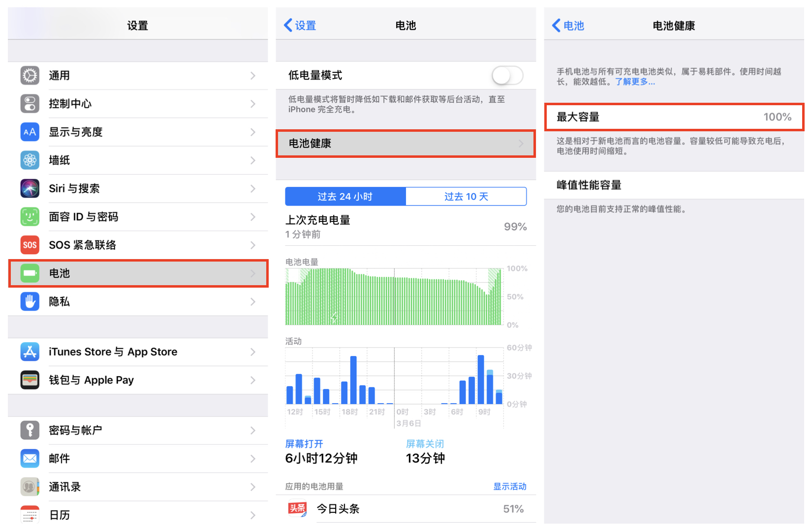Viewport: 812px width, 531px height.
Task: Open the 了解更多… link
Action: pos(635,82)
